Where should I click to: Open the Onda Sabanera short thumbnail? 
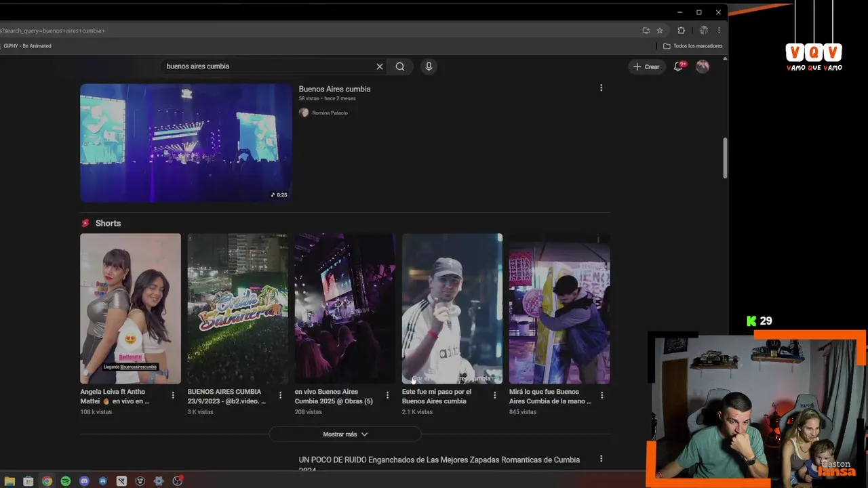coord(237,308)
